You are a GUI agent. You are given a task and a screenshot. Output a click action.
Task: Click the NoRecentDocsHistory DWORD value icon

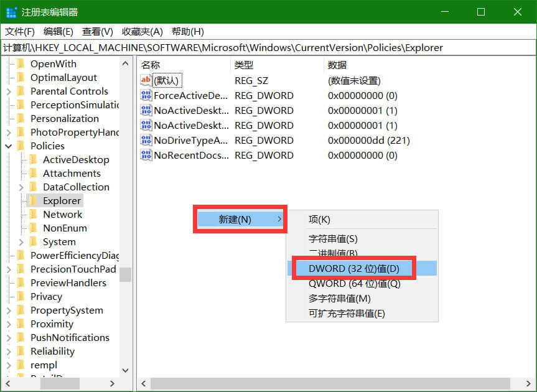(146, 155)
